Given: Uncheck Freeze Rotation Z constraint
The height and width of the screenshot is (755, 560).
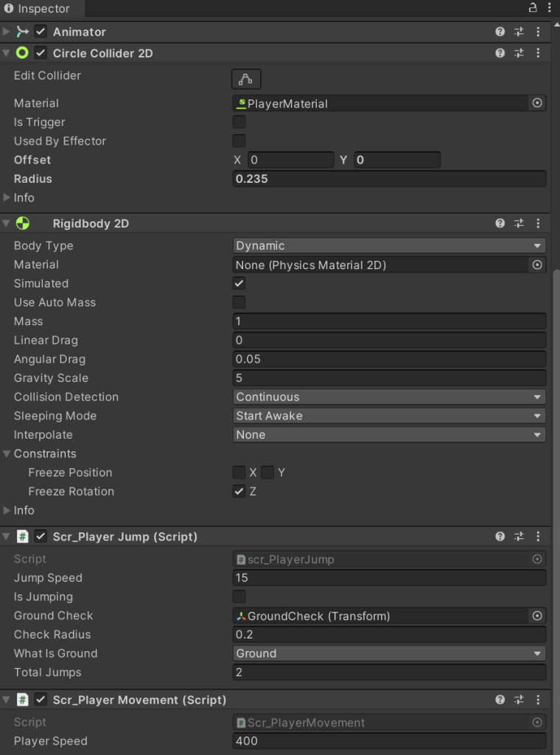Looking at the screenshot, I should [x=239, y=491].
